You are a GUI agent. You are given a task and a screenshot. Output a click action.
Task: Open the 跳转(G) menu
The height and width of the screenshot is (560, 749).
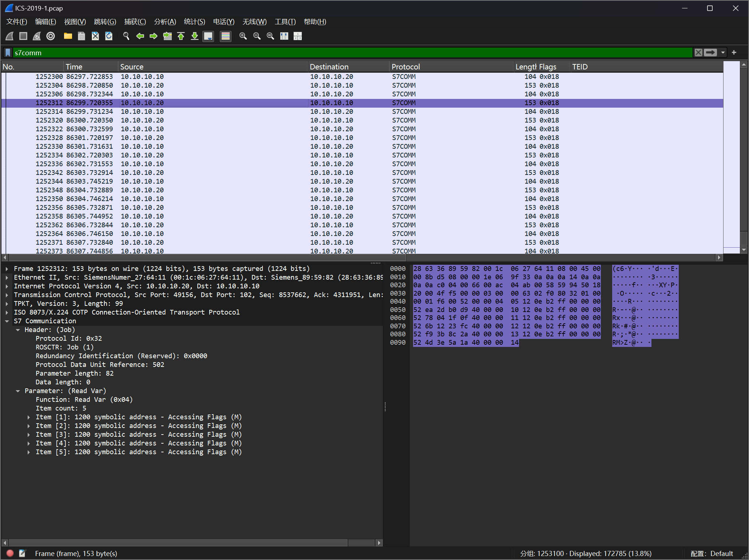(x=105, y=22)
